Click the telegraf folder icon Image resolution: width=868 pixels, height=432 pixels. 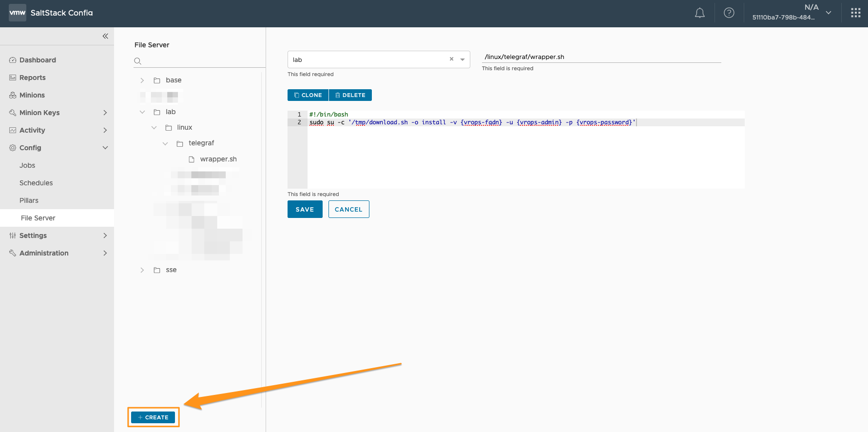coord(180,143)
